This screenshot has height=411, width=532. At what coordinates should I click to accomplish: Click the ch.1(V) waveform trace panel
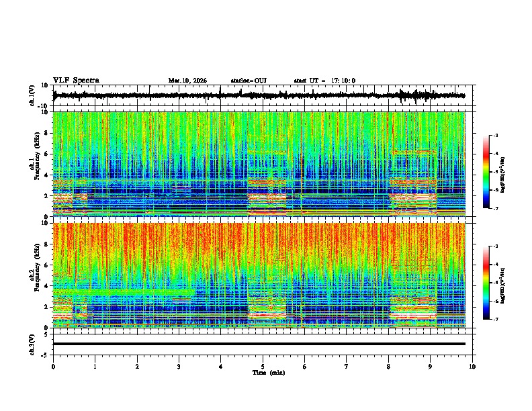(263, 95)
